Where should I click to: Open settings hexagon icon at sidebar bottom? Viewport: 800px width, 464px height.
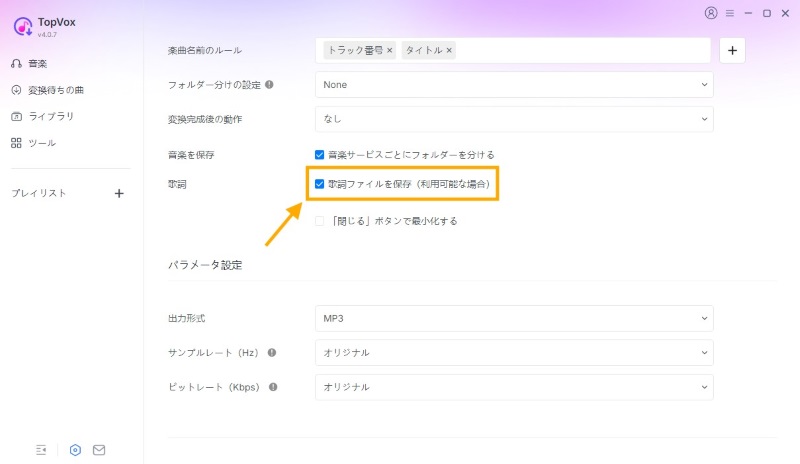coord(75,450)
